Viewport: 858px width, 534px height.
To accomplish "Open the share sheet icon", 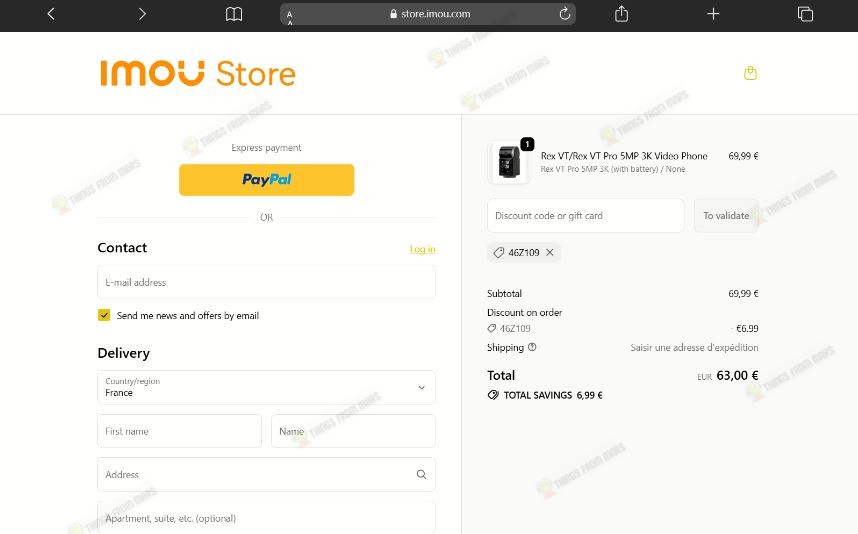I will tap(621, 14).
